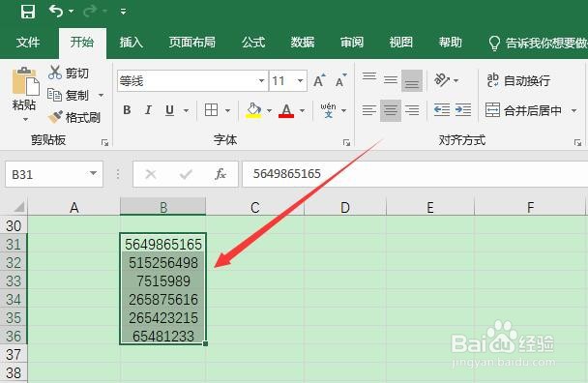Click the 剪切 scissors button

click(69, 73)
